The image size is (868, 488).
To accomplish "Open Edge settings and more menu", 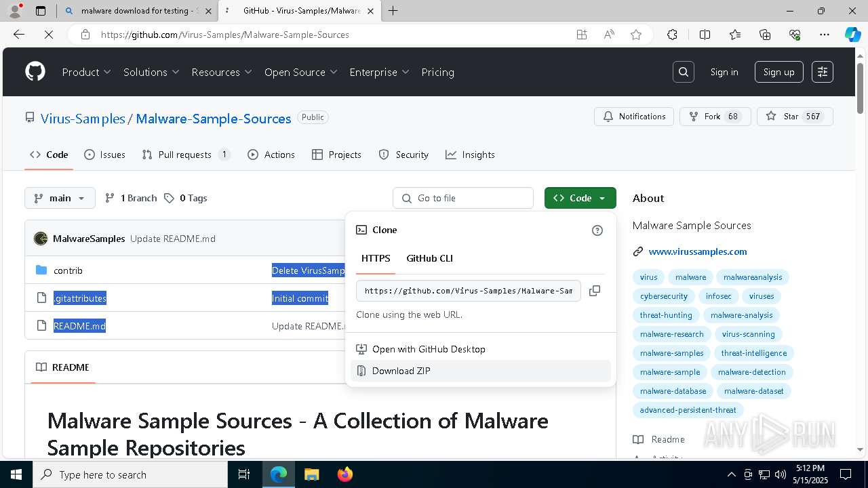I will coord(825,35).
